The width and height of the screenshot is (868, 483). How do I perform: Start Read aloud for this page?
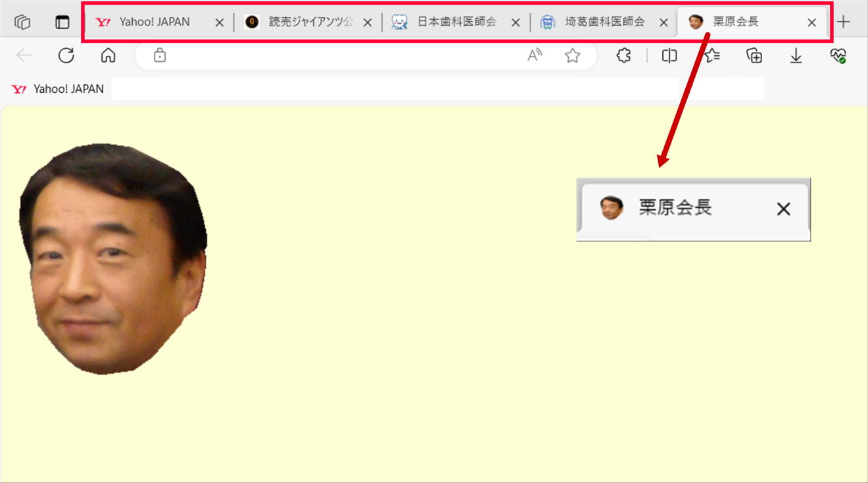[x=535, y=56]
